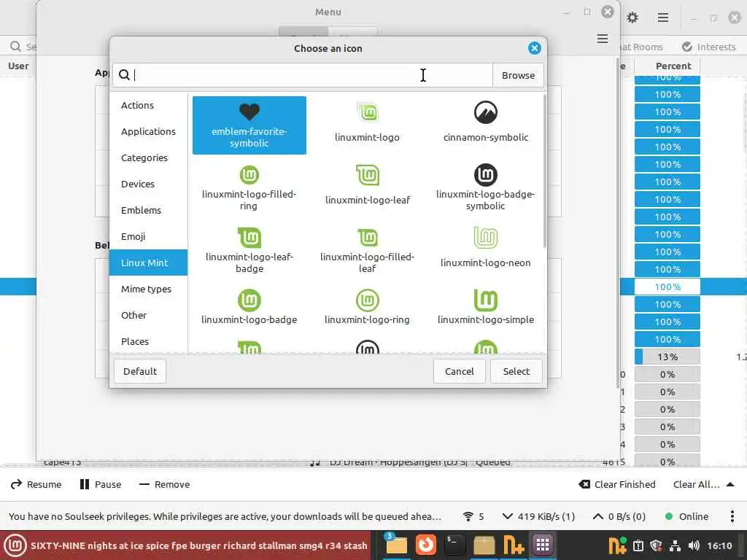Open the Emblems icon category
This screenshot has width=747, height=560.
coord(148,210)
